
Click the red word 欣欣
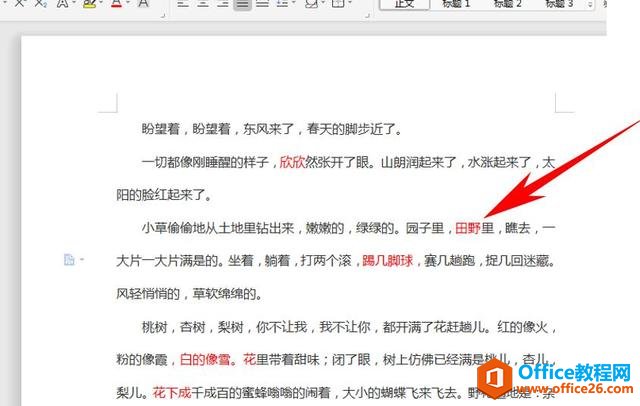click(x=292, y=162)
